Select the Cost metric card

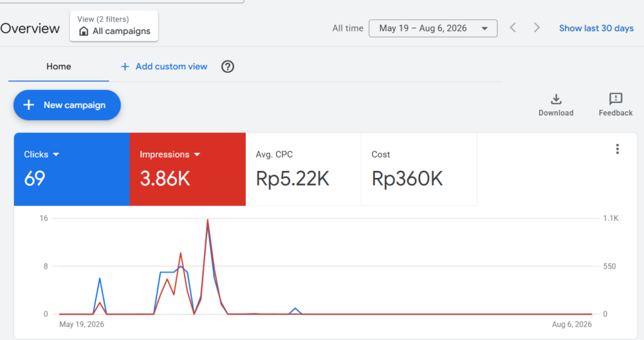click(419, 169)
